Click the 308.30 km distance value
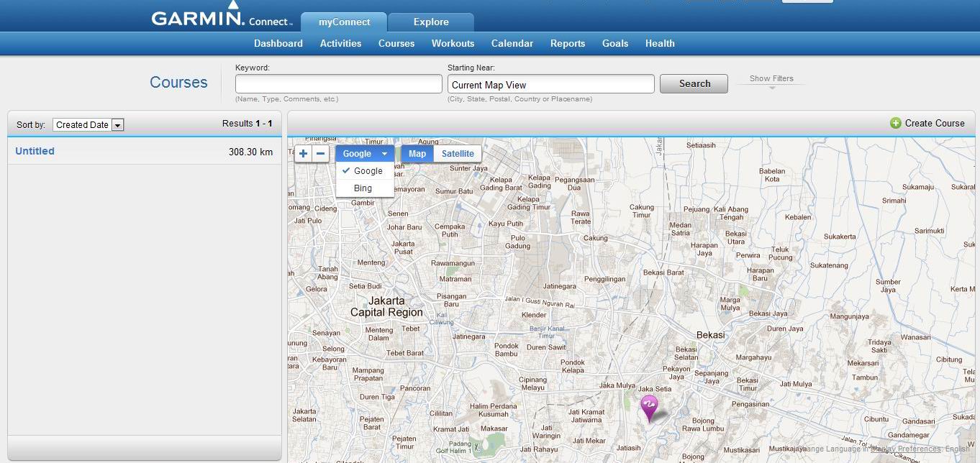Viewport: 980px width, 463px height. tap(250, 152)
